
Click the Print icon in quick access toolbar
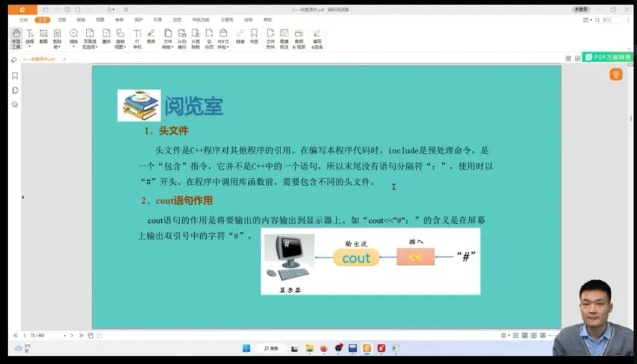coord(67,9)
